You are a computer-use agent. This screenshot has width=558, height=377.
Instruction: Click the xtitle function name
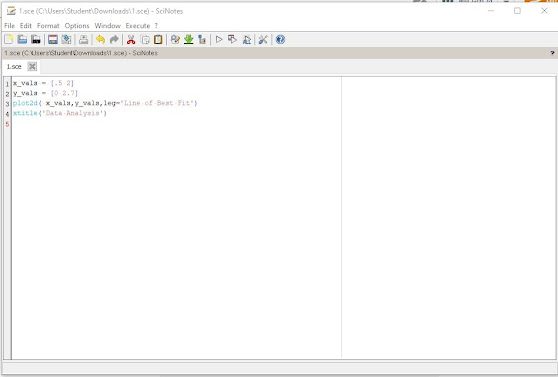click(x=25, y=113)
